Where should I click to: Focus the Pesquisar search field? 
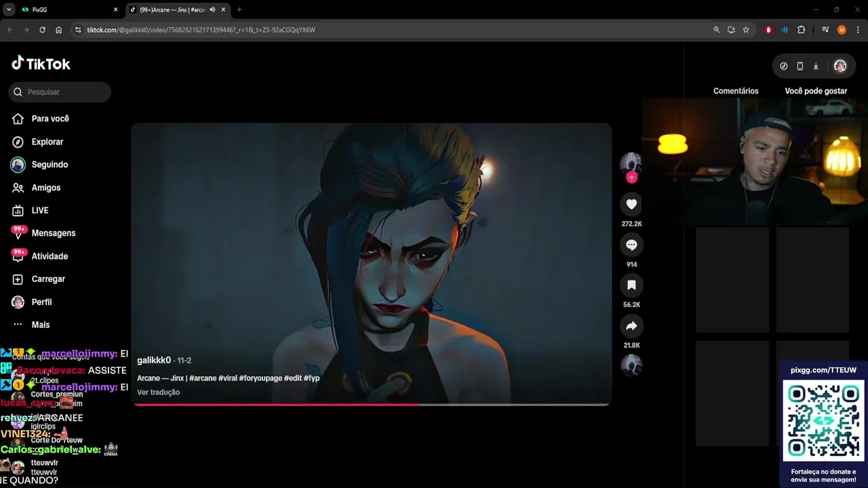(60, 92)
